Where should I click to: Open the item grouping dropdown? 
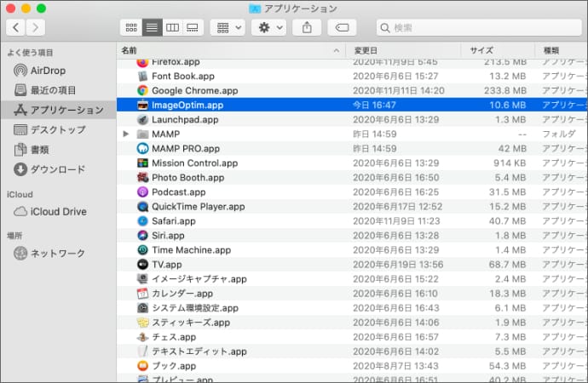coord(227,27)
